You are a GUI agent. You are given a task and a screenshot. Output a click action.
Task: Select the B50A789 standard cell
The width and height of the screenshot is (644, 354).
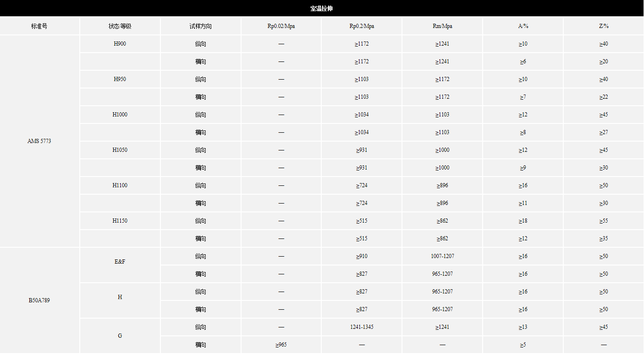pyautogui.click(x=39, y=300)
